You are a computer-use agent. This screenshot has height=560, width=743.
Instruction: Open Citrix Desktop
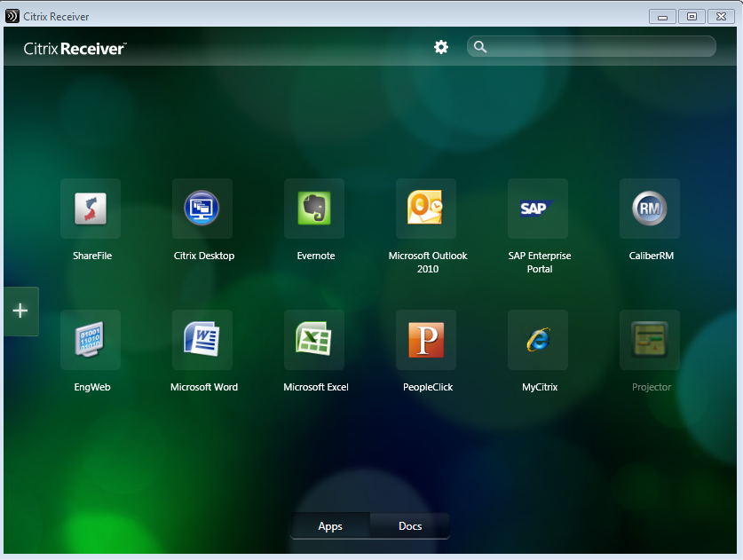tap(202, 209)
